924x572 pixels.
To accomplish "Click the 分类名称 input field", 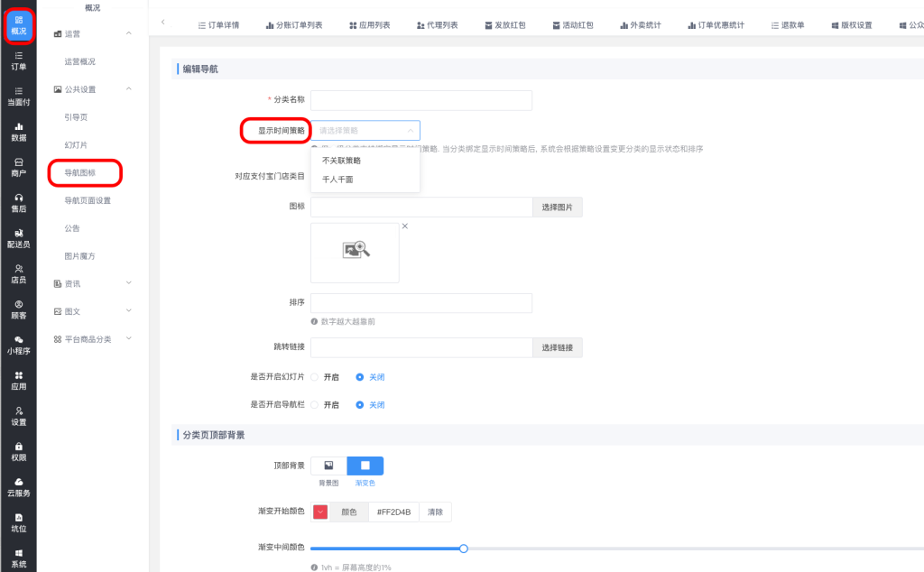I will click(420, 100).
